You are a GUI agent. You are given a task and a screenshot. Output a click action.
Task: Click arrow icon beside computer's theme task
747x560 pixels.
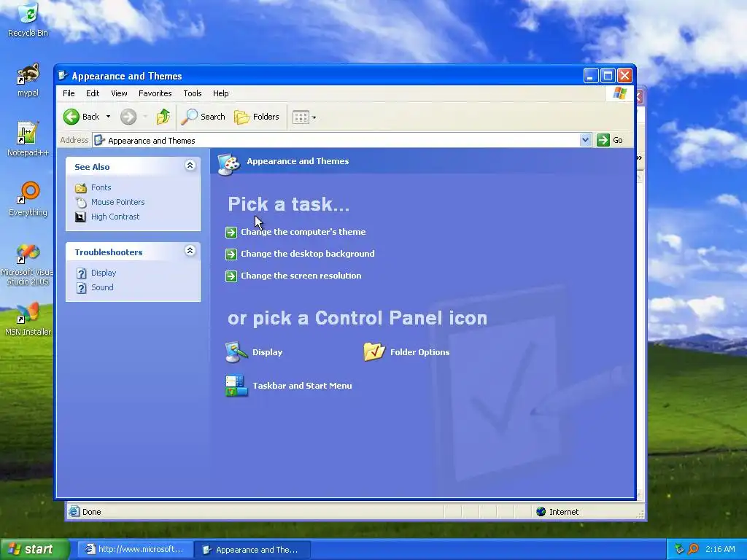coord(231,233)
